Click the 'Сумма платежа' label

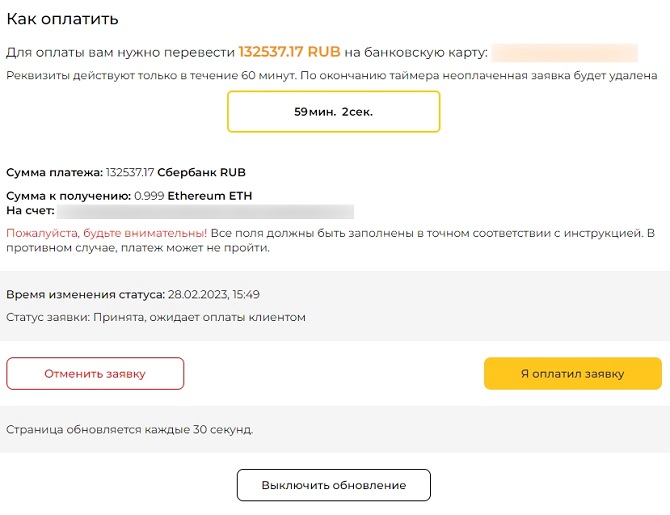coord(54,173)
